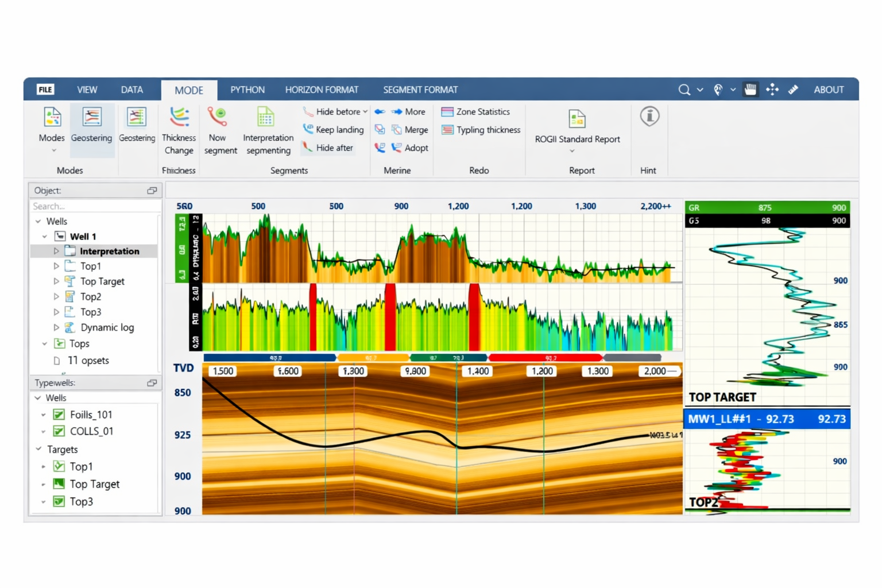Merge segments with the Merge button
The height and width of the screenshot is (588, 882).
click(409, 130)
